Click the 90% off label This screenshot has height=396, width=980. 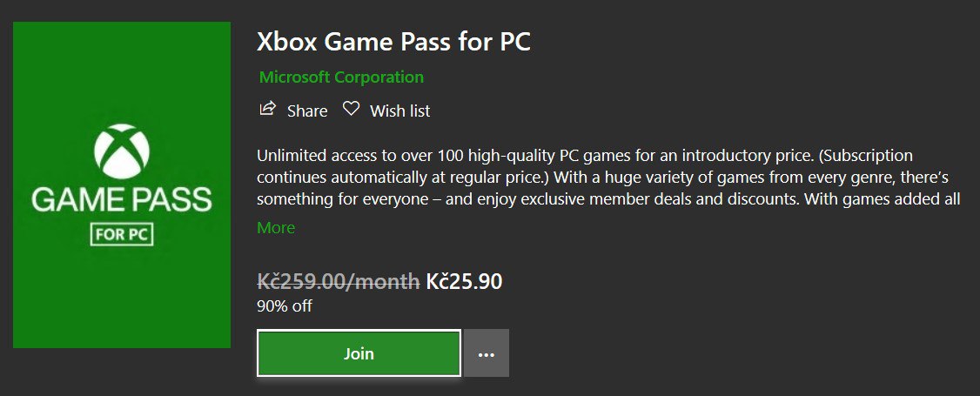[x=285, y=306]
